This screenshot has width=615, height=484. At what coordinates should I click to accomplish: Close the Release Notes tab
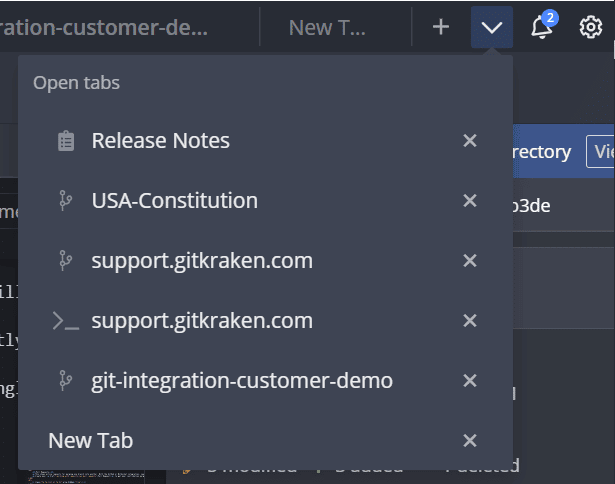470,141
